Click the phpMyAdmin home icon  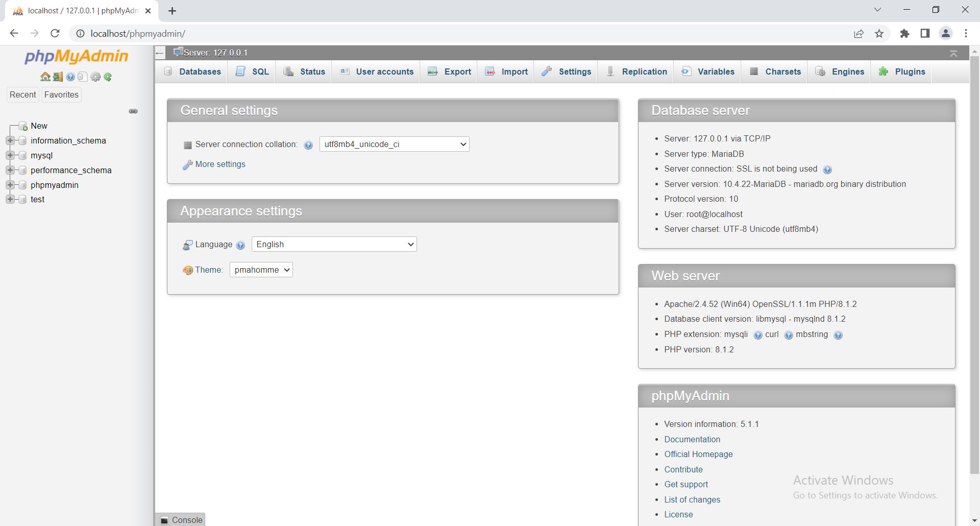(x=45, y=77)
